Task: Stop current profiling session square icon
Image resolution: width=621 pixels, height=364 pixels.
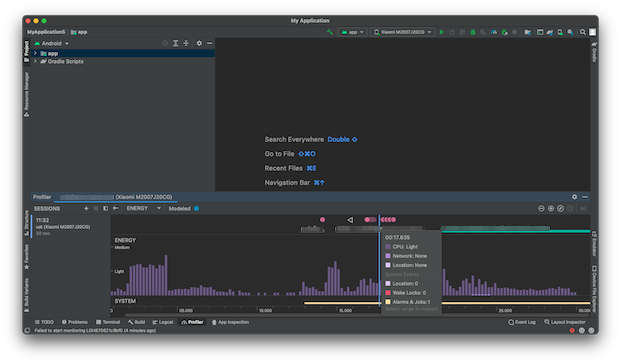Action: [x=96, y=208]
